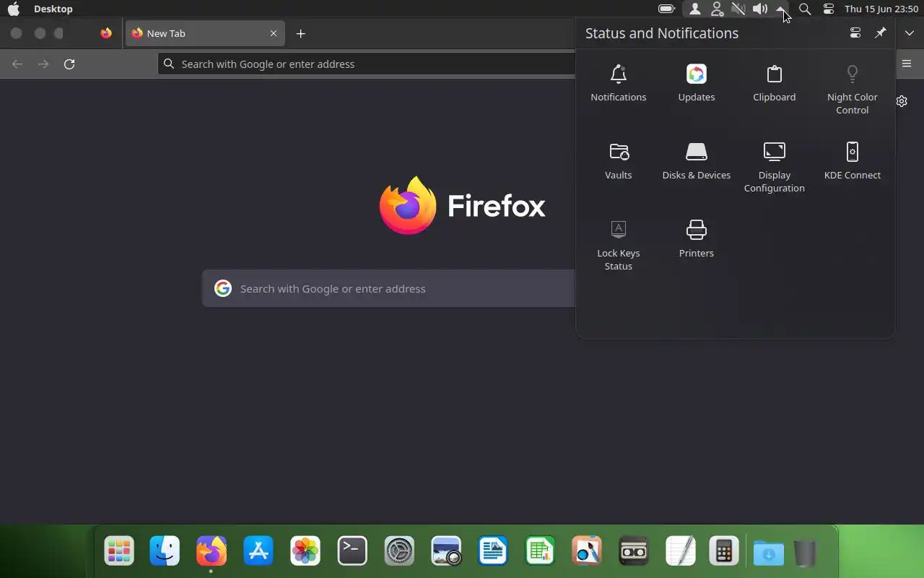Image resolution: width=924 pixels, height=578 pixels.
Task: Click the muted microphone tray icon
Action: tap(738, 9)
